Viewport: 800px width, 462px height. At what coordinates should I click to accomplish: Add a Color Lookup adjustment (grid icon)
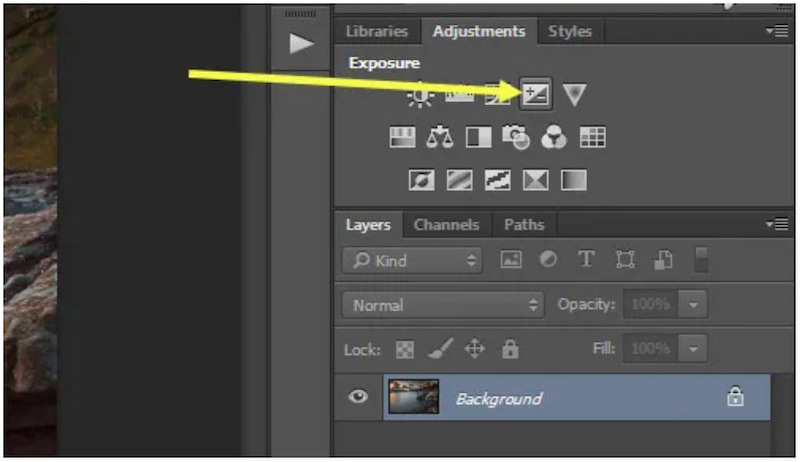click(592, 138)
